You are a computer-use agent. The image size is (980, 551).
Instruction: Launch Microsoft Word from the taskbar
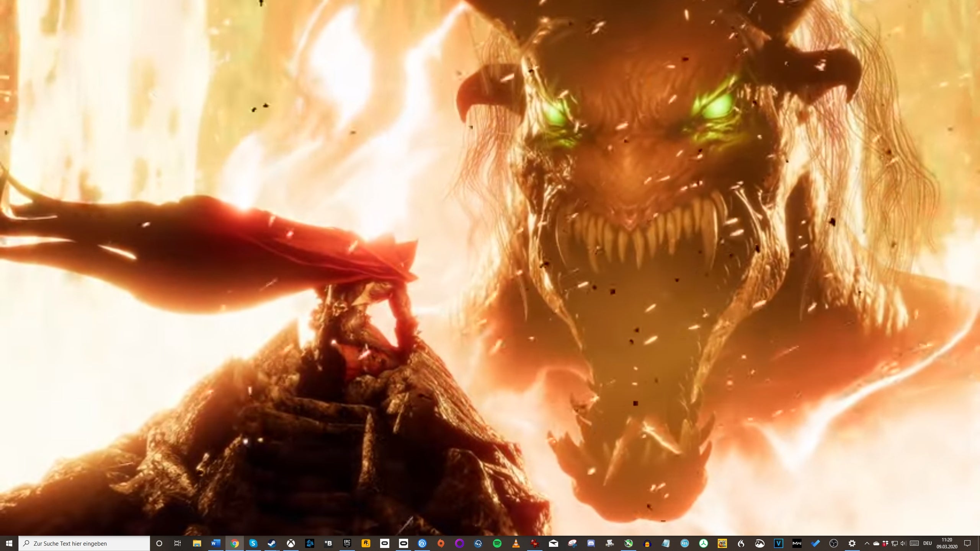pyautogui.click(x=216, y=543)
